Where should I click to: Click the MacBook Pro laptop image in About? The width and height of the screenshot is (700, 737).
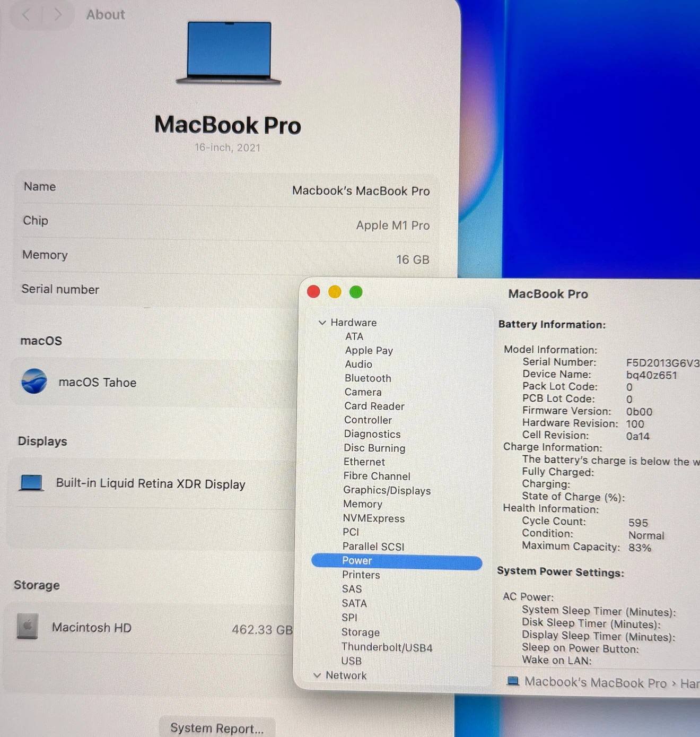pos(229,53)
